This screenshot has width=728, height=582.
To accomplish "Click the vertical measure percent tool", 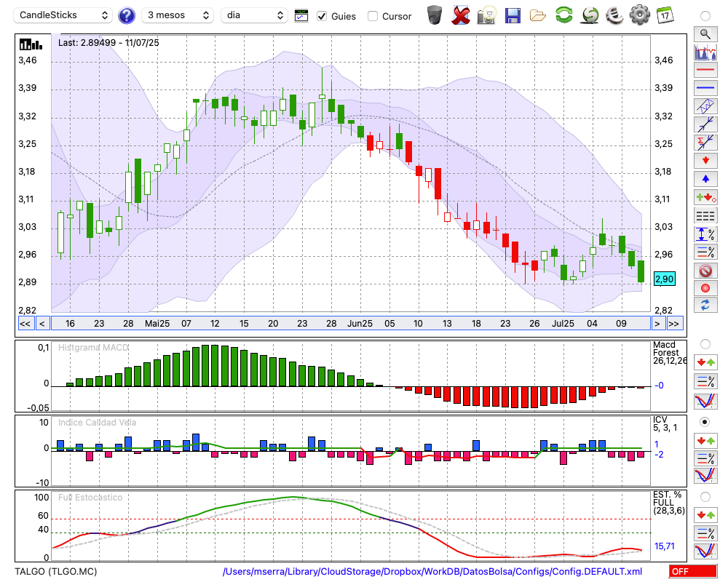I will pyautogui.click(x=705, y=234).
